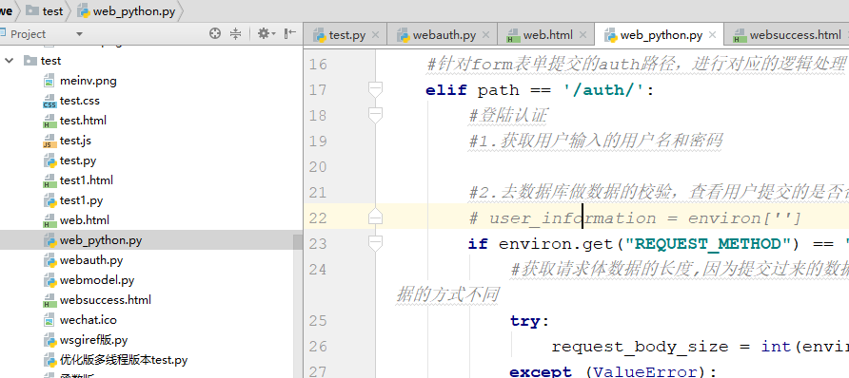
Task: Click the web_python.py breadcrumb item
Action: (127, 11)
